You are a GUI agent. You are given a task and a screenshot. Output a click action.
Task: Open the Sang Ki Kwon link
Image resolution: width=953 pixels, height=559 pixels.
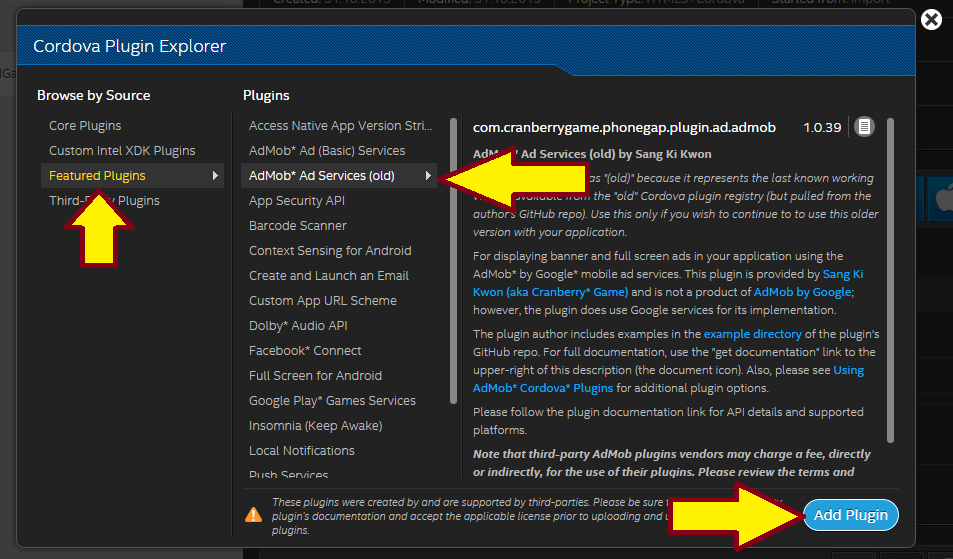pyautogui.click(x=842, y=273)
